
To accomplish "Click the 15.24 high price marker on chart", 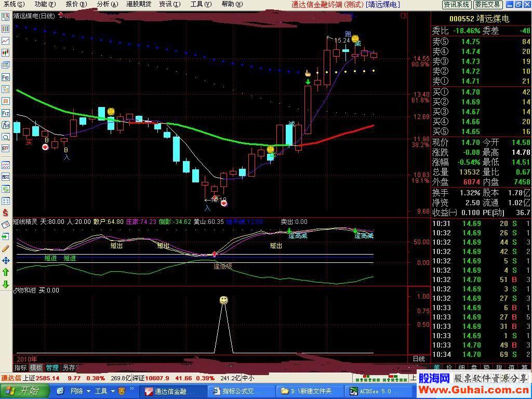I will pyautogui.click(x=342, y=41).
